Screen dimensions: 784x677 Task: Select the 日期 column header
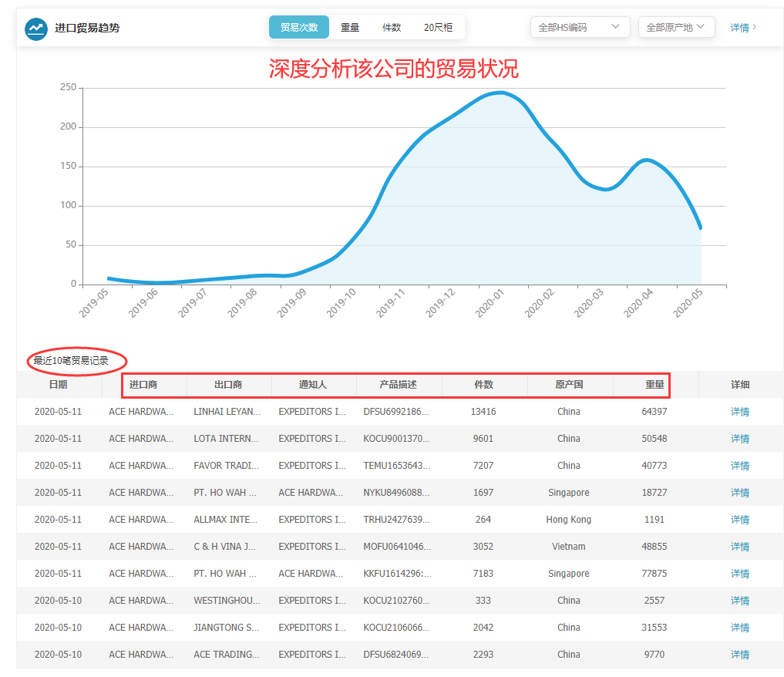(x=59, y=385)
